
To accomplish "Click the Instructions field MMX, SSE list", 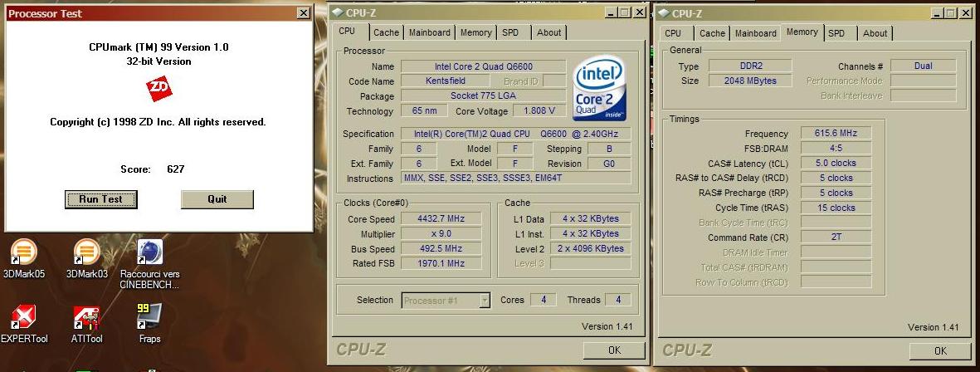I will point(515,179).
